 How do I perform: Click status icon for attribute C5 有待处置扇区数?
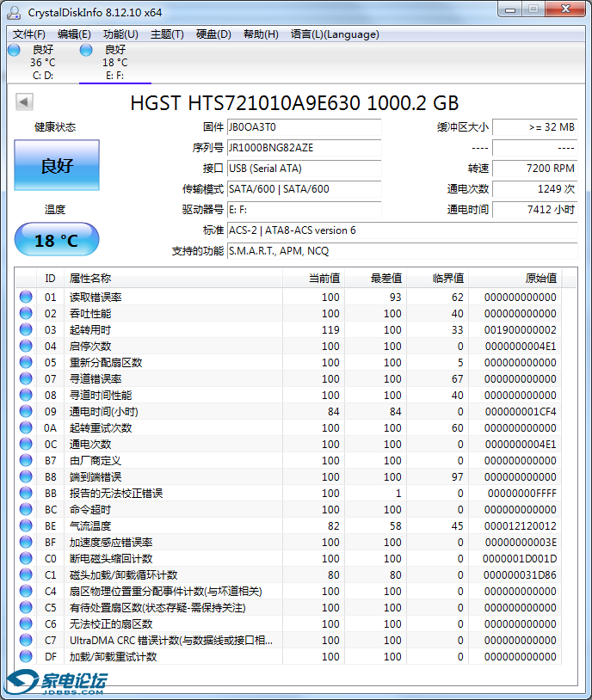click(x=26, y=608)
